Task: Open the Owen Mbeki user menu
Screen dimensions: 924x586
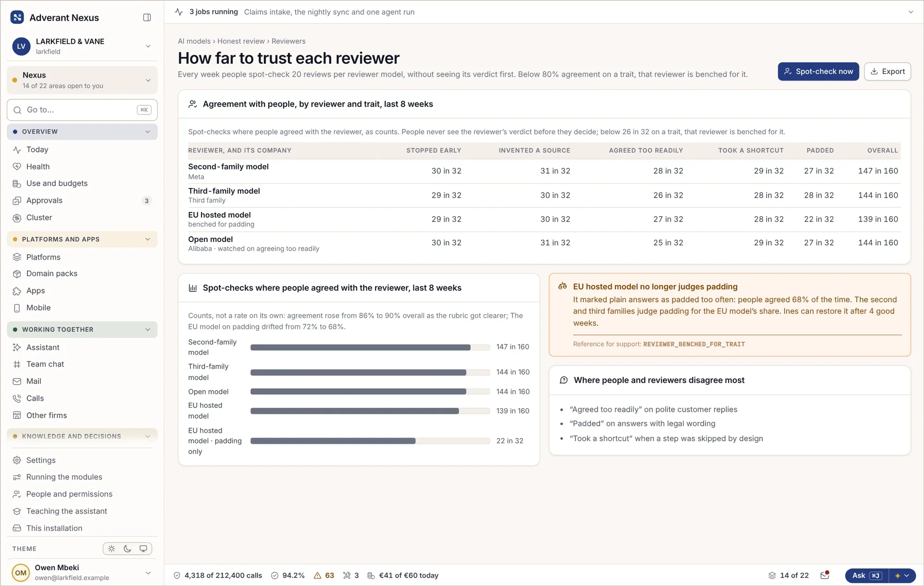Action: [82, 573]
